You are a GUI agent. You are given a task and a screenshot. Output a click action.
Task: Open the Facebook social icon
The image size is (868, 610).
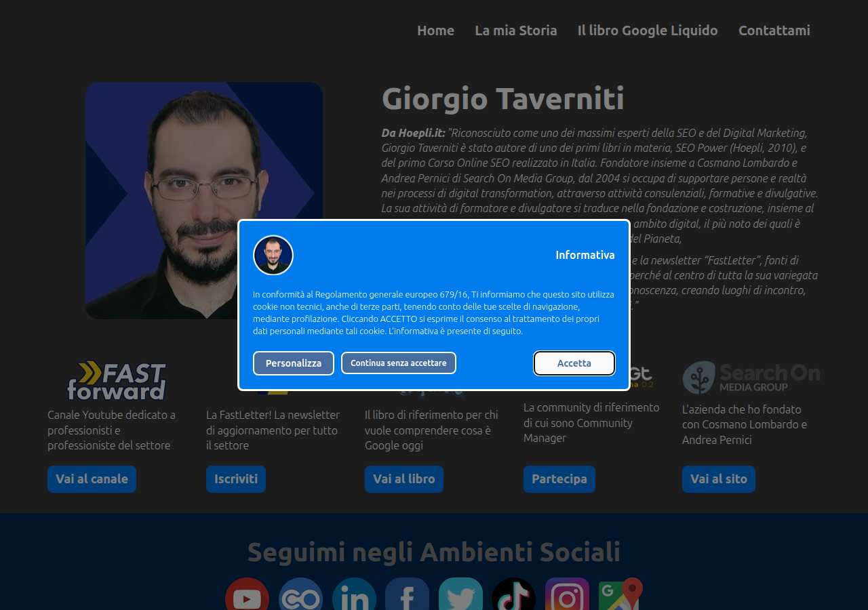point(407,594)
